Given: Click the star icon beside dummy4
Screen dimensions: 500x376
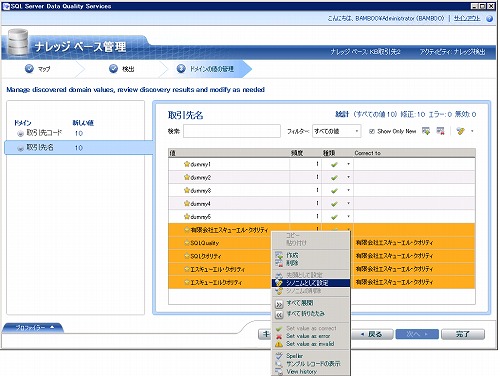Looking at the screenshot, I should tap(187, 203).
